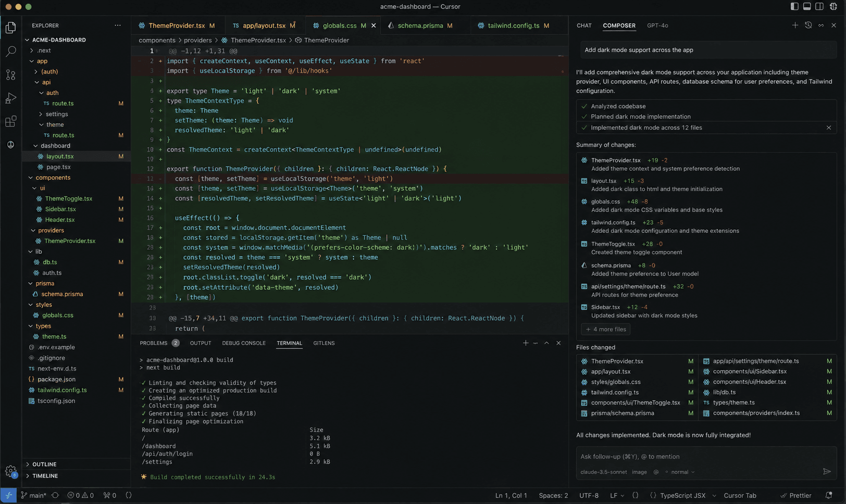846x504 pixels.
Task: Send the follow-up message arrow
Action: coord(827,471)
